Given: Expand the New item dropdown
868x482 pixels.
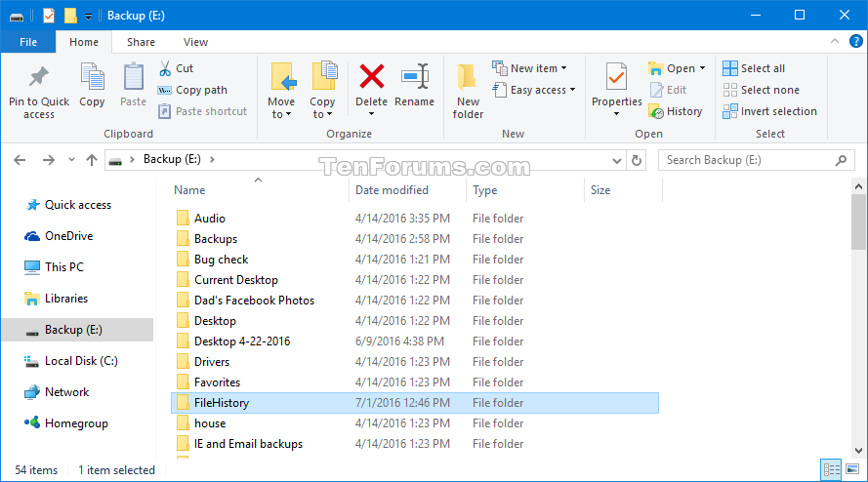Looking at the screenshot, I should (x=564, y=68).
